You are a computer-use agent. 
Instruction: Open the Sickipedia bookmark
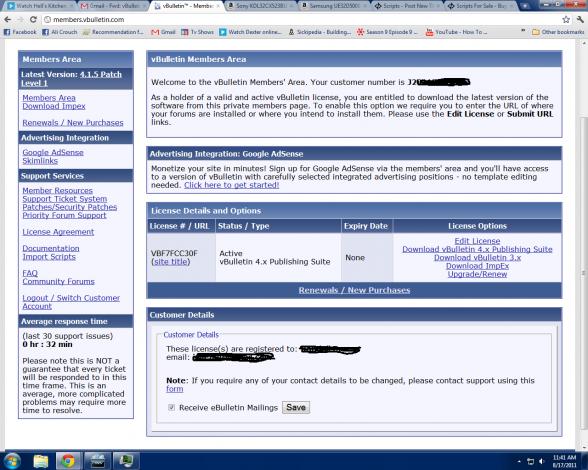tap(320, 32)
